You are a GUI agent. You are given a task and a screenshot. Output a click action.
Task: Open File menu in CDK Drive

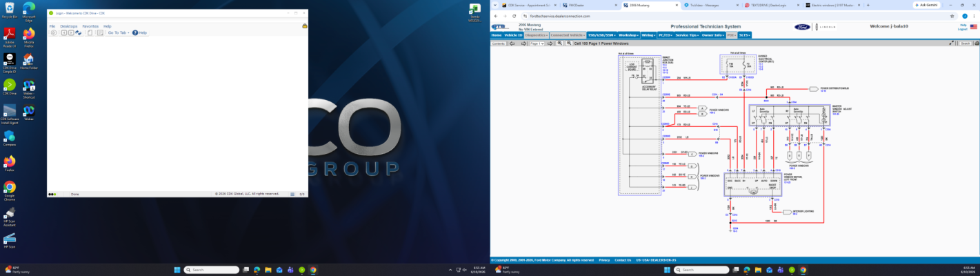click(52, 26)
